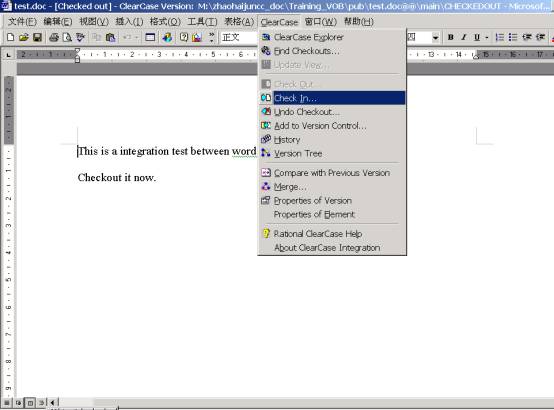The image size is (554, 410).
Task: Choose Check In... from the ClearCase menu
Action: pyautogui.click(x=332, y=98)
